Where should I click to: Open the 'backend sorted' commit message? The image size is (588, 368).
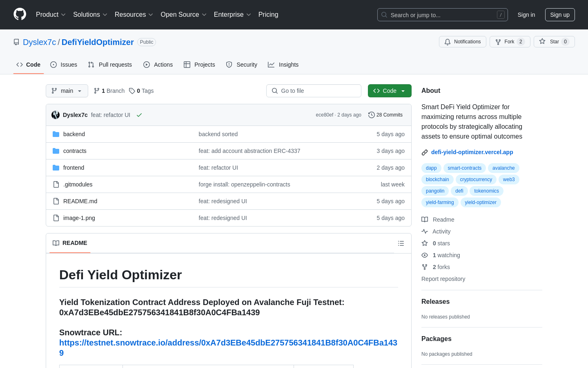point(218,134)
